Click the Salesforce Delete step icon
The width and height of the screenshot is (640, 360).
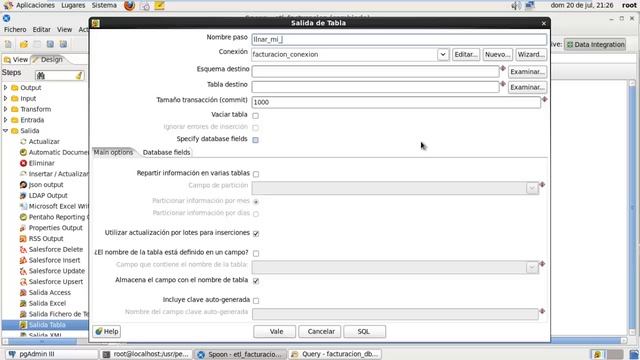(23, 249)
